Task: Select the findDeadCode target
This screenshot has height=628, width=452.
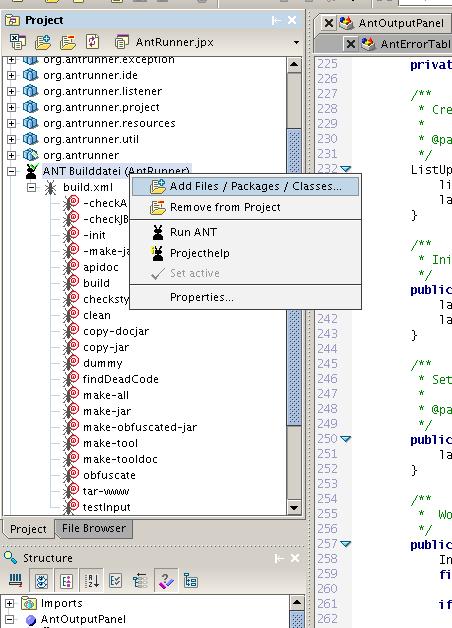Action: [121, 379]
